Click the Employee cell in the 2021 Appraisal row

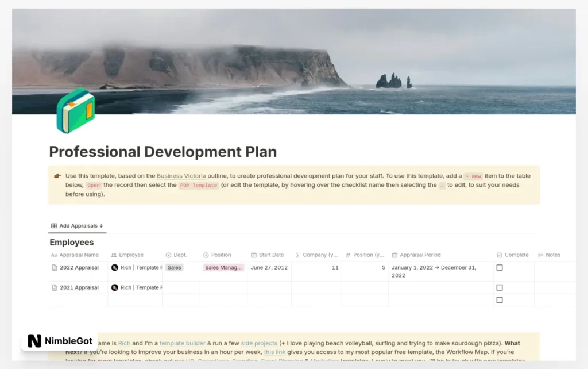(135, 287)
